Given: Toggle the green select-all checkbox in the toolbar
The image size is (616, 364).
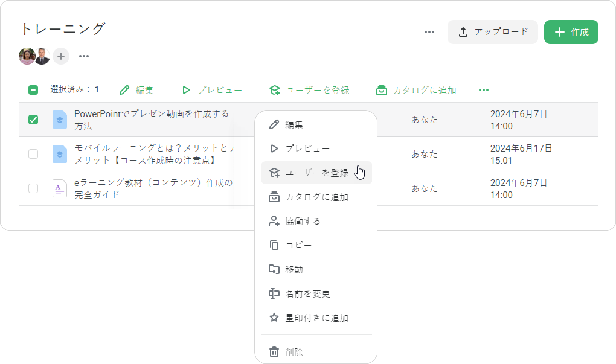Looking at the screenshot, I should pyautogui.click(x=33, y=90).
